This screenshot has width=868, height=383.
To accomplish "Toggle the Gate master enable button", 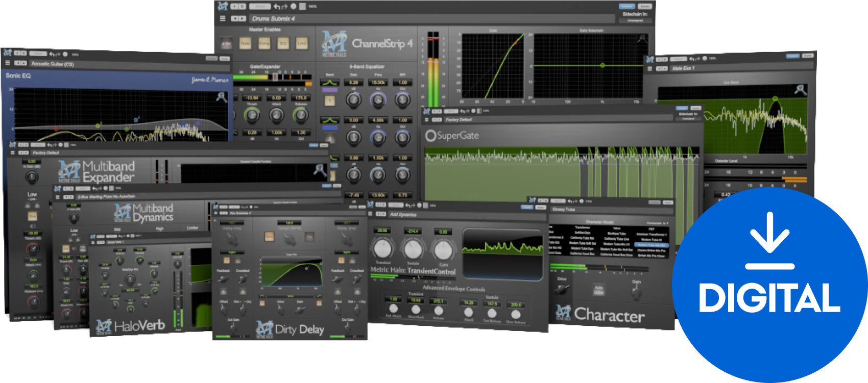I will (x=245, y=44).
